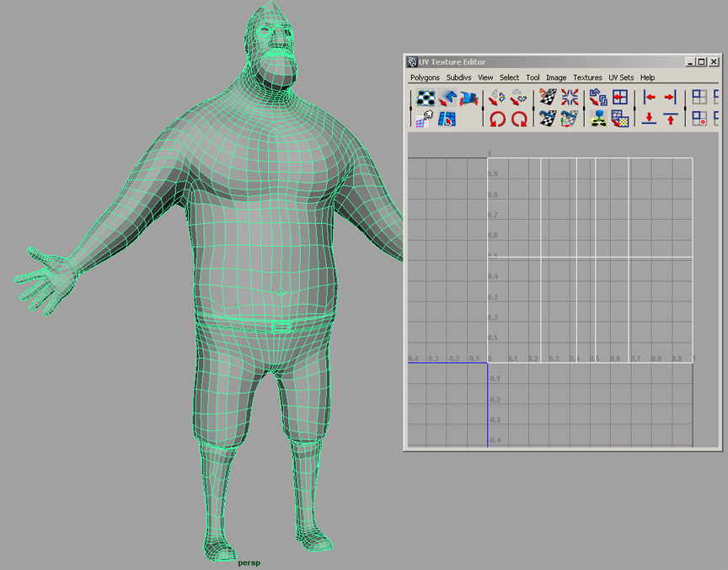Screen dimensions: 728x570
Task: Select the blue grid with cursor tool
Action: [447, 119]
